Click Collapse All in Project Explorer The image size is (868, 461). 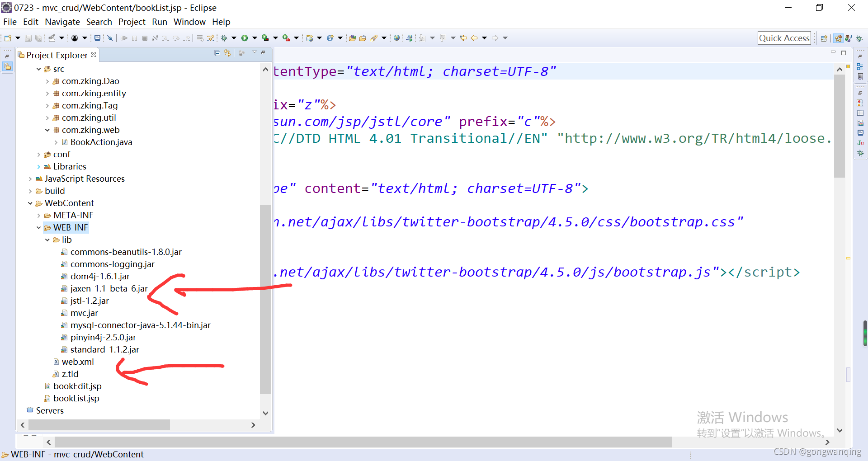(x=217, y=53)
